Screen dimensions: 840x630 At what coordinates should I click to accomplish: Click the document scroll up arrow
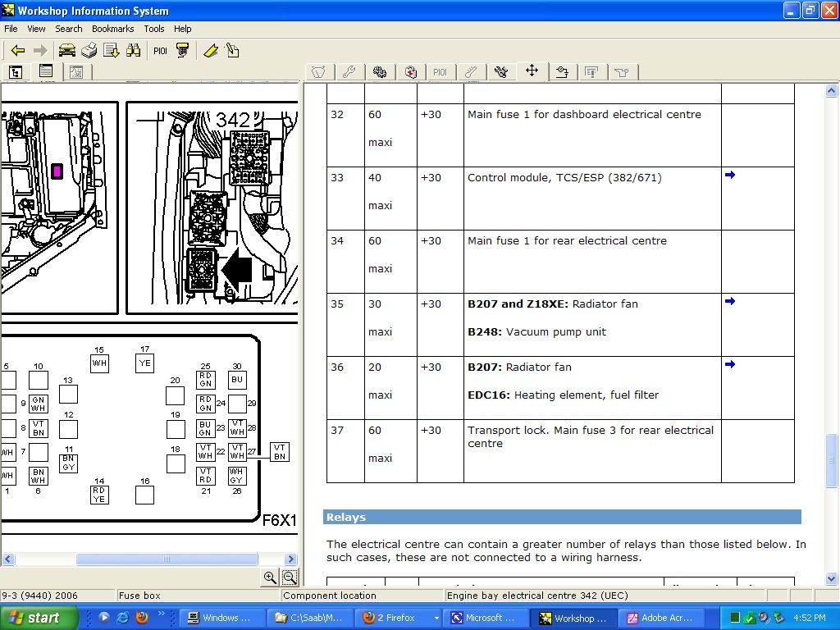click(831, 90)
